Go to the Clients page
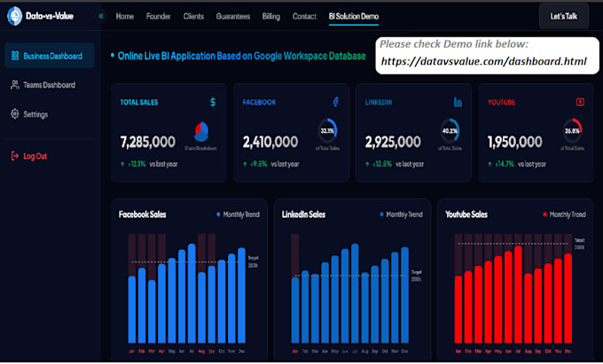The width and height of the screenshot is (603, 364). (x=193, y=17)
